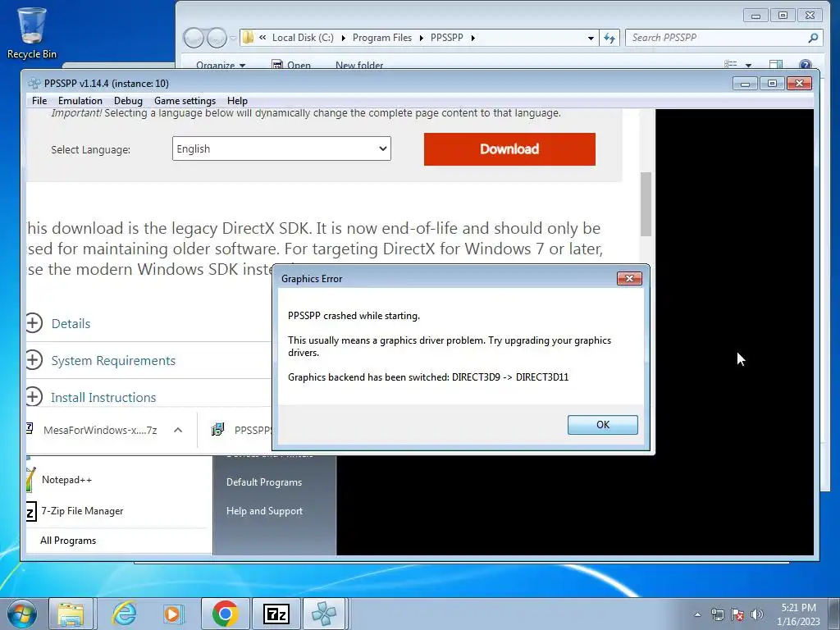
Task: Click the PPSSPP installer download icon
Action: pos(217,430)
